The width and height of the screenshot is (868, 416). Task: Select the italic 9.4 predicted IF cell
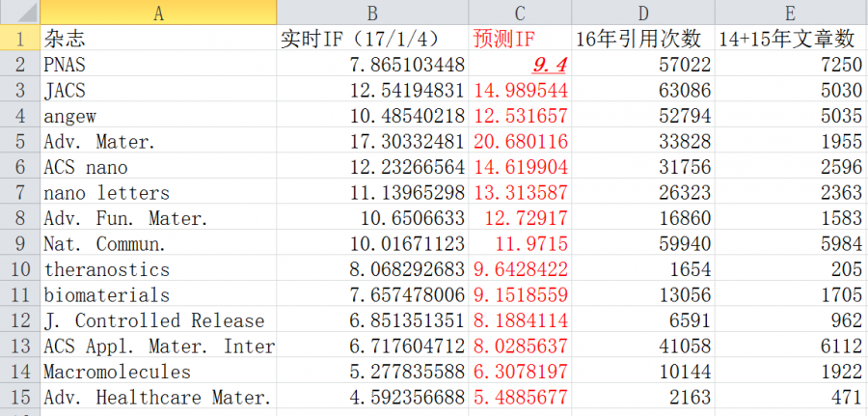click(x=520, y=65)
